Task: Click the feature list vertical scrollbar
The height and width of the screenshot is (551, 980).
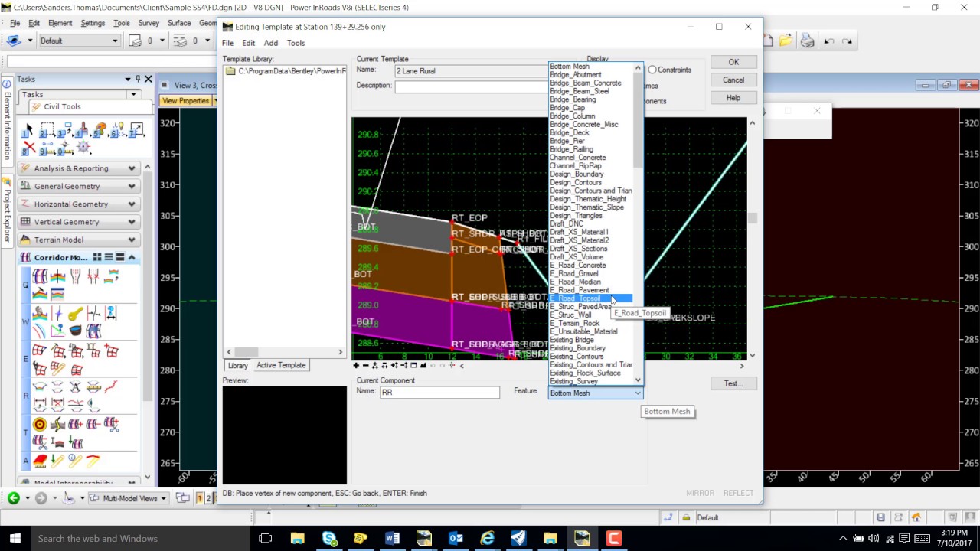Action: pos(638,222)
